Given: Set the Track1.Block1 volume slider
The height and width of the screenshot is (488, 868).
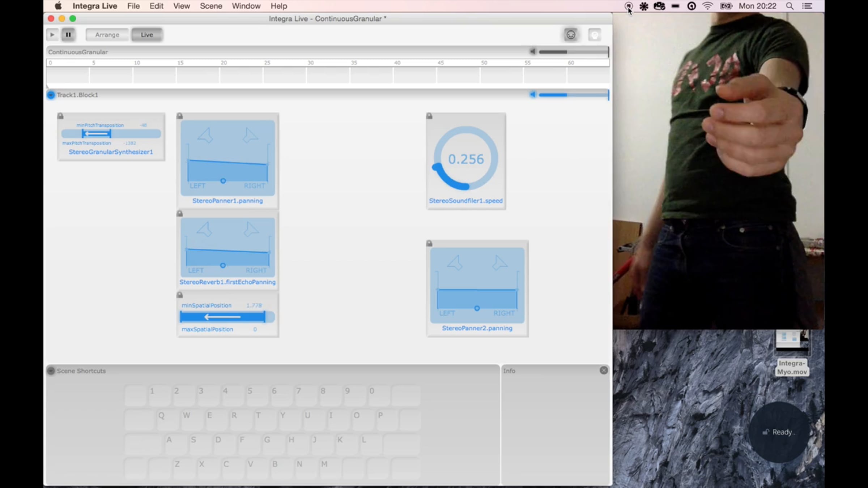Looking at the screenshot, I should point(574,95).
